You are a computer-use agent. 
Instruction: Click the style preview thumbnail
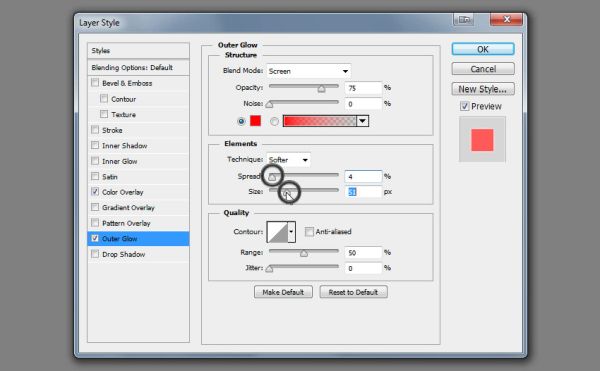click(x=482, y=140)
